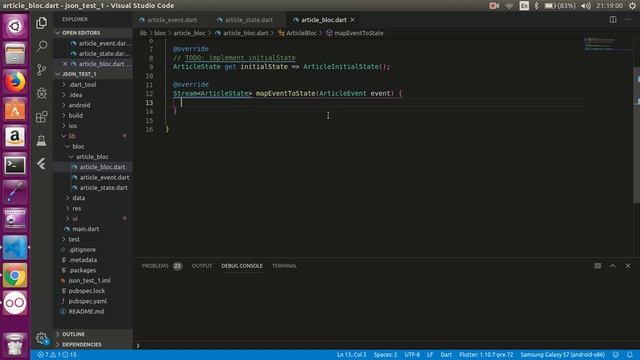Open Google Chrome from the dock

(x=15, y=276)
